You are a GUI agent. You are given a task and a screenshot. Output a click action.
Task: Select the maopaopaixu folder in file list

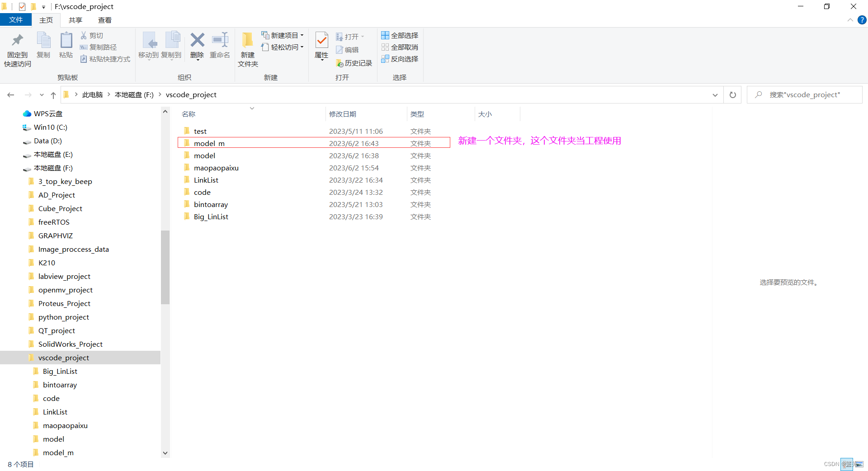click(314, 168)
